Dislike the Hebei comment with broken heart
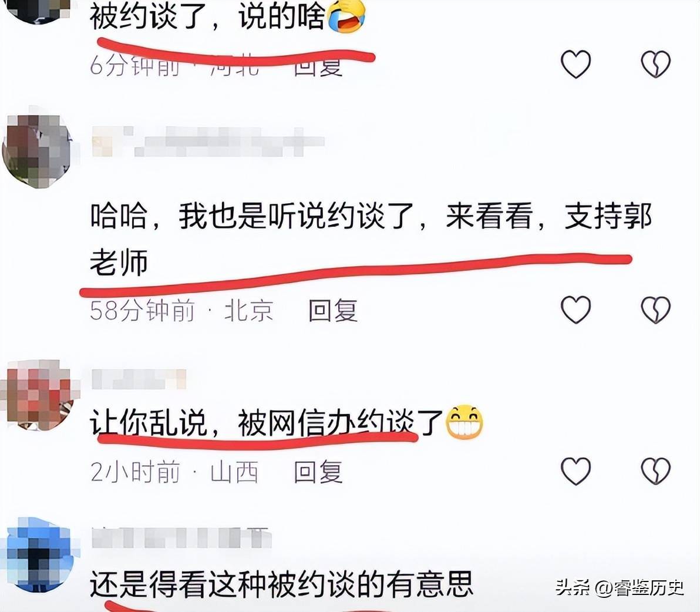 click(655, 64)
